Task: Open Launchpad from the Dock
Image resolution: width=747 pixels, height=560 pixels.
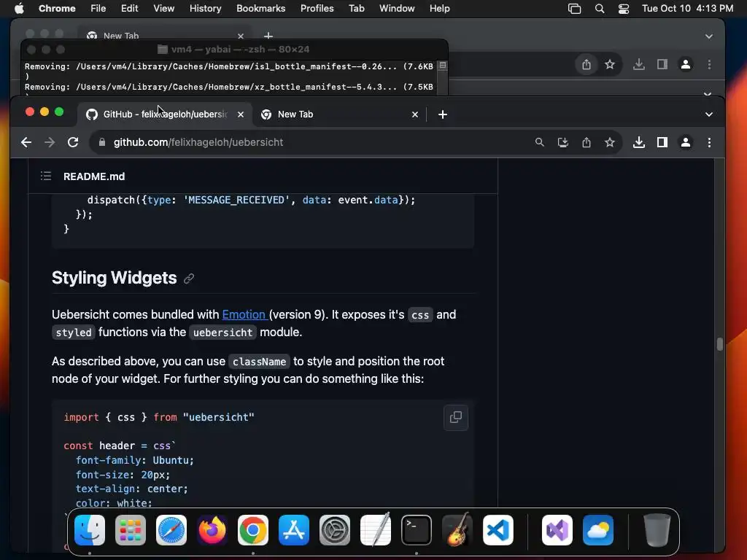Action: coord(131,530)
